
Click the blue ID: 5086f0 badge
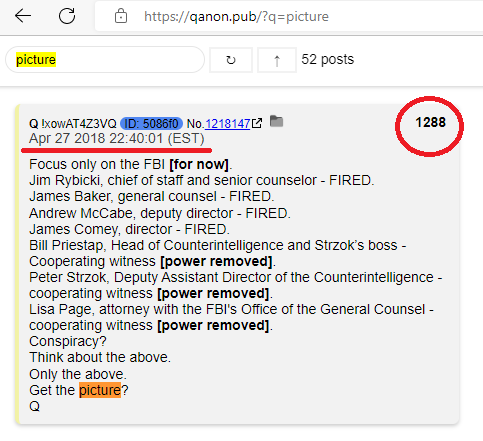151,124
